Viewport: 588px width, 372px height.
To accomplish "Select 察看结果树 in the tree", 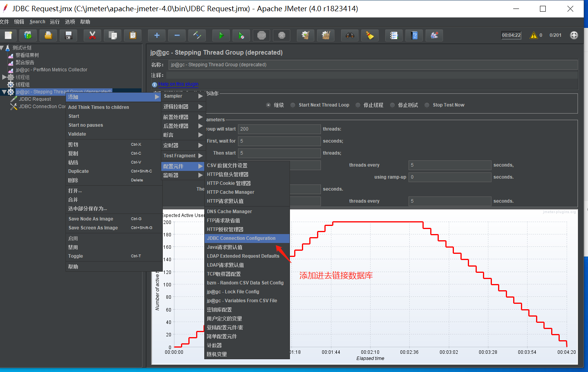I will point(27,55).
